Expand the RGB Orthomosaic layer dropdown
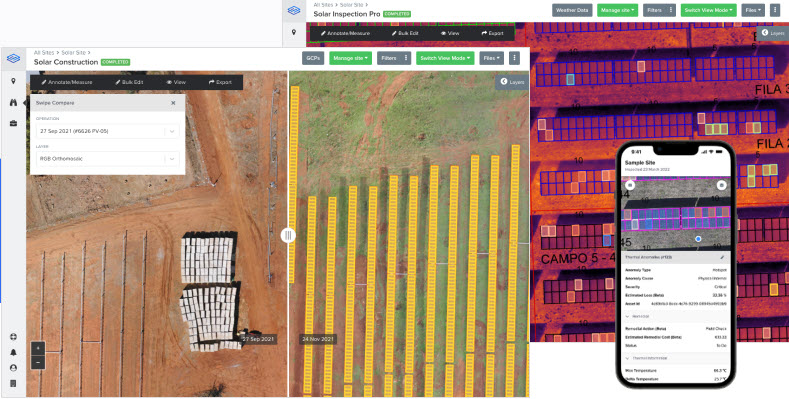This screenshot has width=789, height=399. coord(108,159)
